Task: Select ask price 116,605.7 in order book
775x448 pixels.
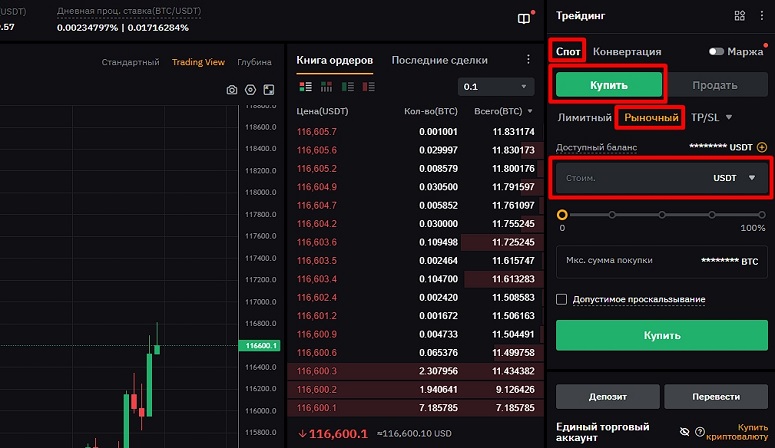Action: [316, 132]
